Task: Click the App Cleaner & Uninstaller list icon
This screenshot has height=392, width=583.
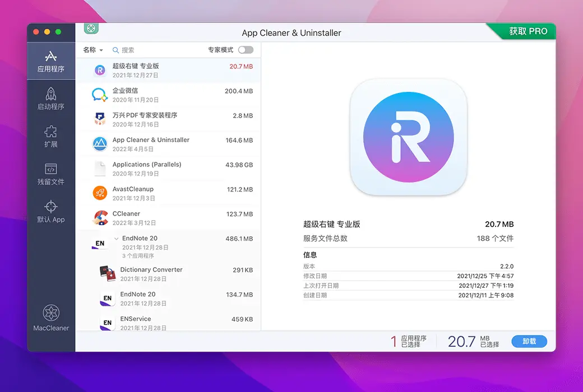Action: tap(100, 144)
